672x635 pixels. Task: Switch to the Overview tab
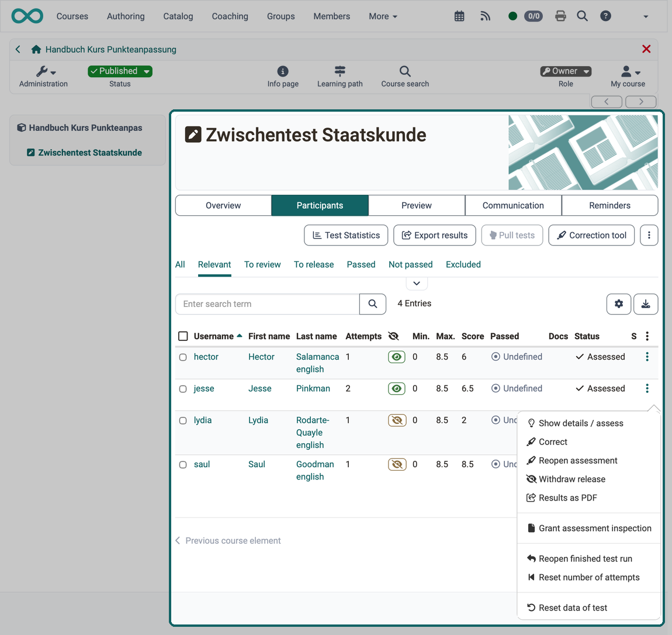pyautogui.click(x=223, y=205)
